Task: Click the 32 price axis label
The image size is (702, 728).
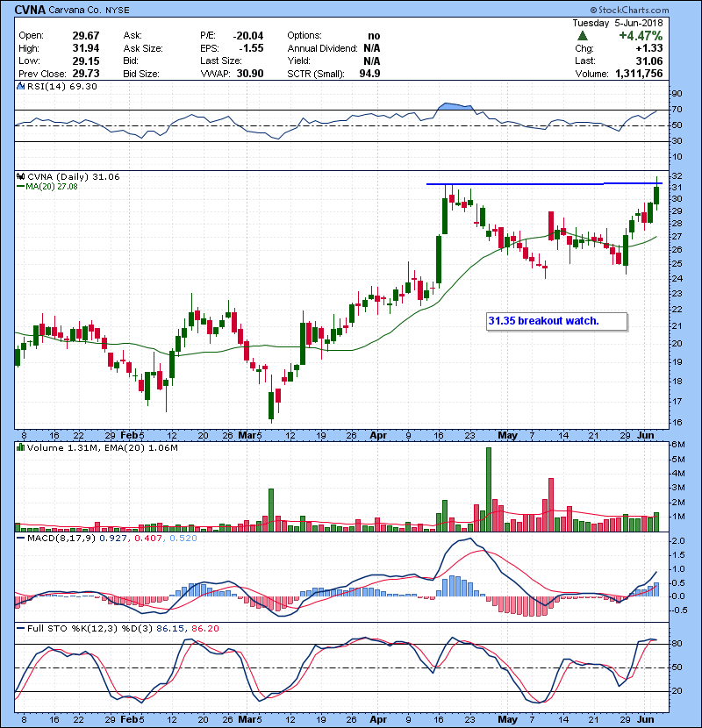Action: (677, 176)
